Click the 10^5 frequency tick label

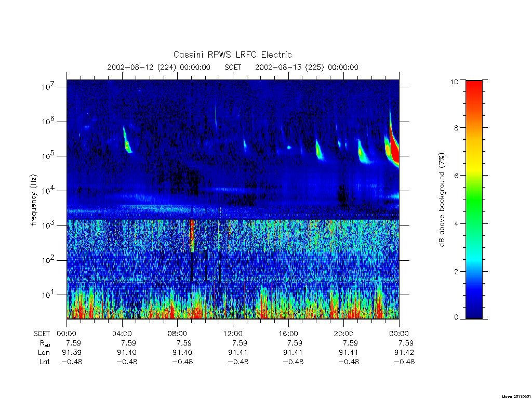49,156
